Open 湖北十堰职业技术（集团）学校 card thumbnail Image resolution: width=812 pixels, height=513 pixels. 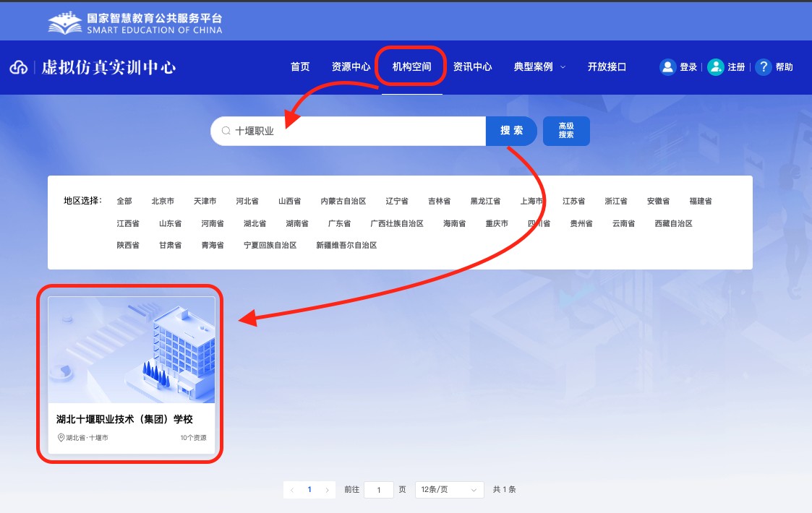pos(132,350)
